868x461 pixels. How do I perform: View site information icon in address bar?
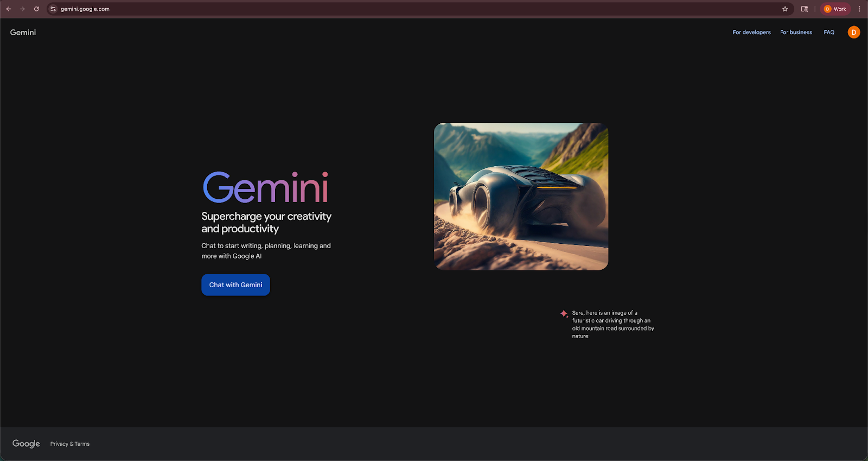click(53, 9)
